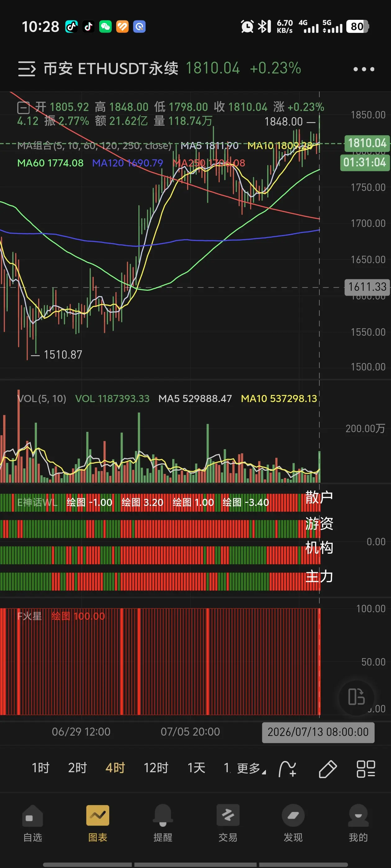Collapse the OHLC info panel with minus icon

click(x=23, y=108)
